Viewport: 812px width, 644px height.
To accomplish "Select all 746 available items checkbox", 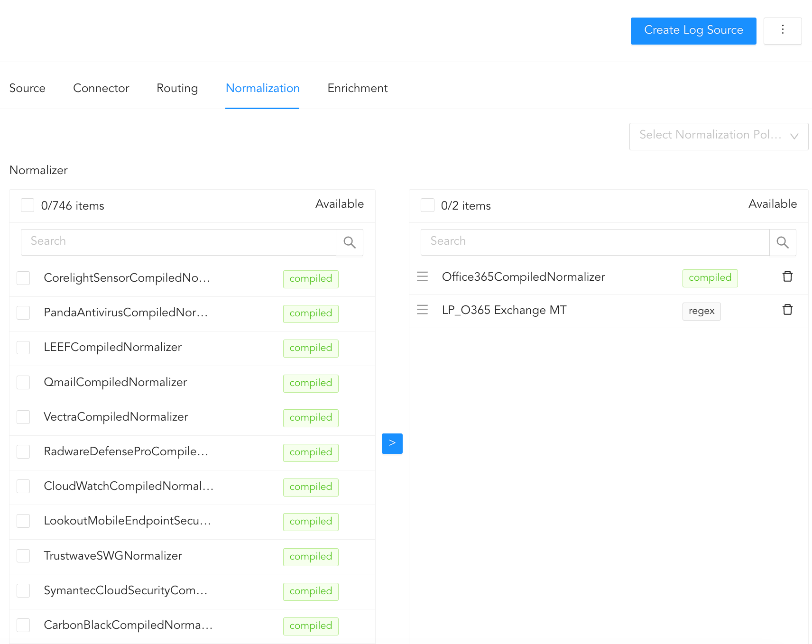I will pos(28,205).
